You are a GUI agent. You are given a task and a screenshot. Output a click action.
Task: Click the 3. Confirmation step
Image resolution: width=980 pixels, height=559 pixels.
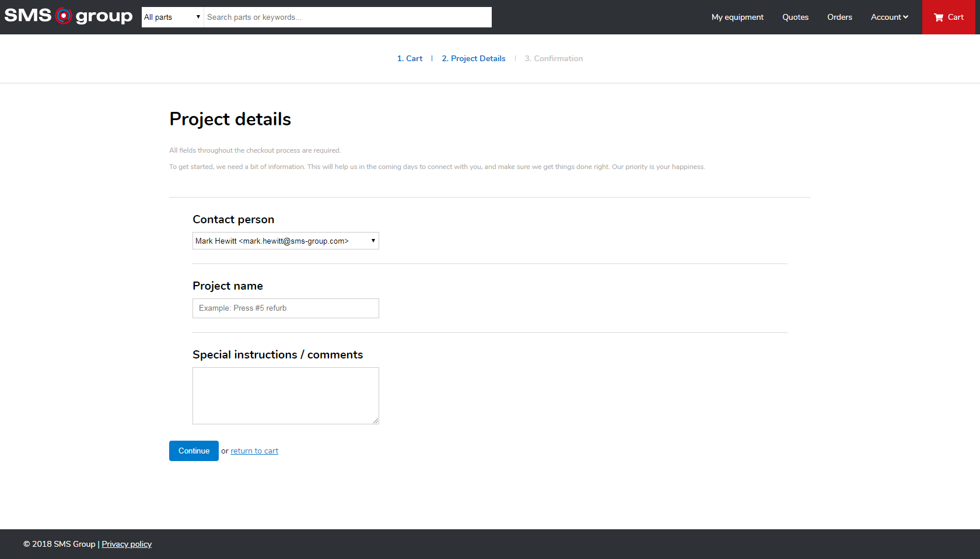553,58
